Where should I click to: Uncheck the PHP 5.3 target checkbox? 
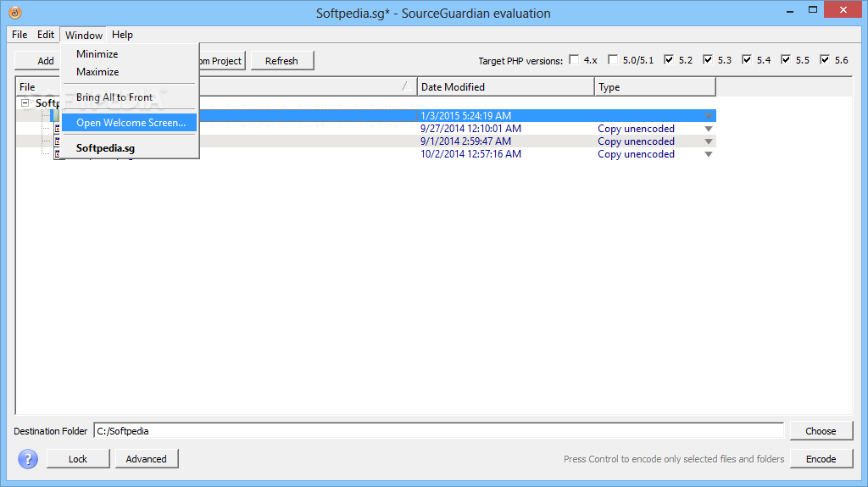pyautogui.click(x=708, y=59)
